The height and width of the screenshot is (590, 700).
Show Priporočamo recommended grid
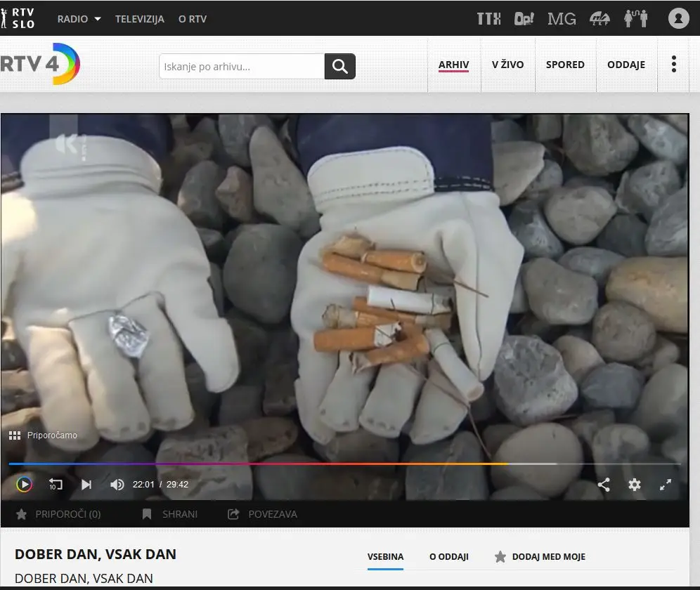coord(43,435)
